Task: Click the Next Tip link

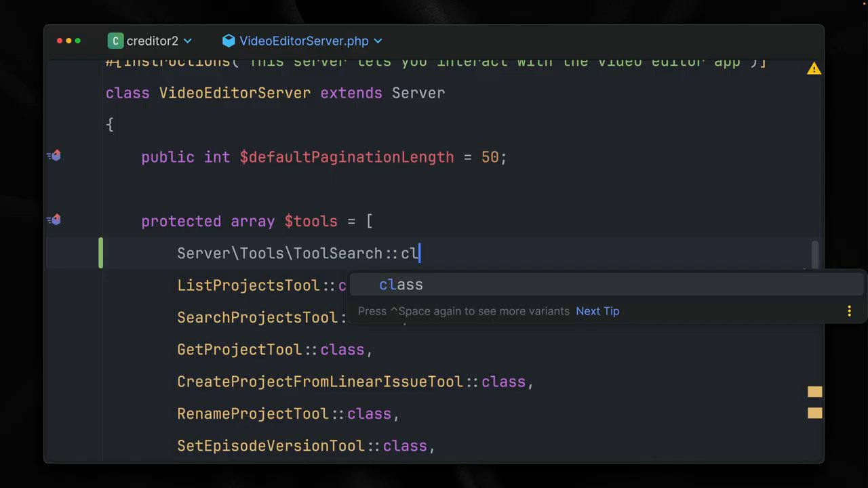Action: (x=597, y=311)
